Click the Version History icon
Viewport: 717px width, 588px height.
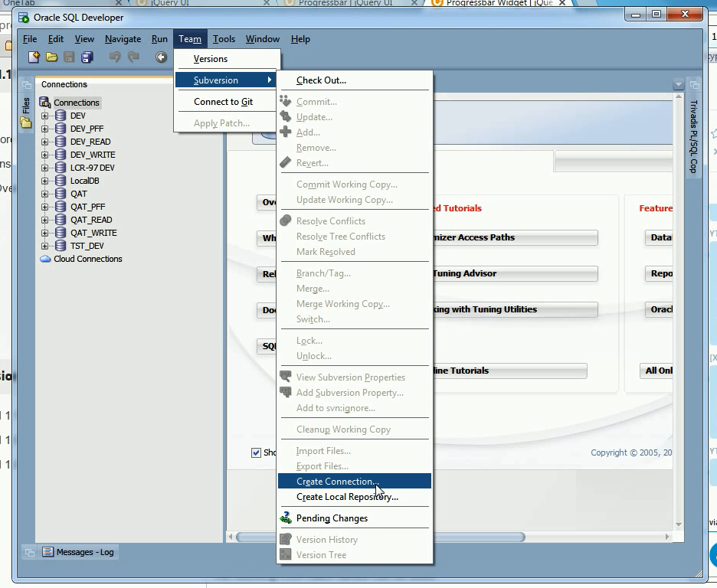285,539
